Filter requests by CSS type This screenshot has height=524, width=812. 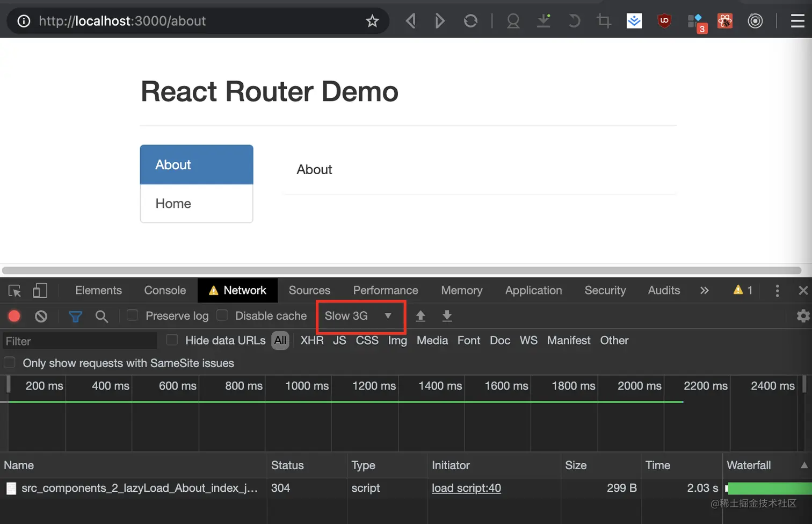pyautogui.click(x=367, y=340)
